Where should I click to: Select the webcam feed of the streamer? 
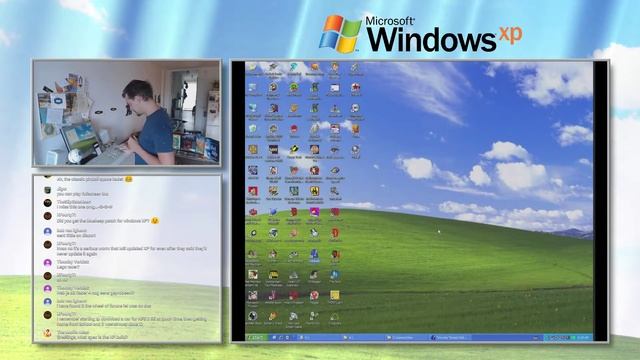tap(127, 113)
